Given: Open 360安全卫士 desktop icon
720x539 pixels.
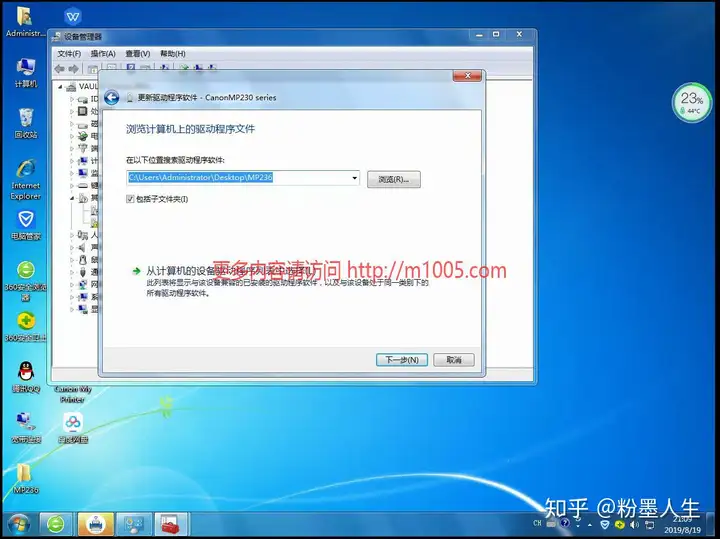Looking at the screenshot, I should 26,327.
